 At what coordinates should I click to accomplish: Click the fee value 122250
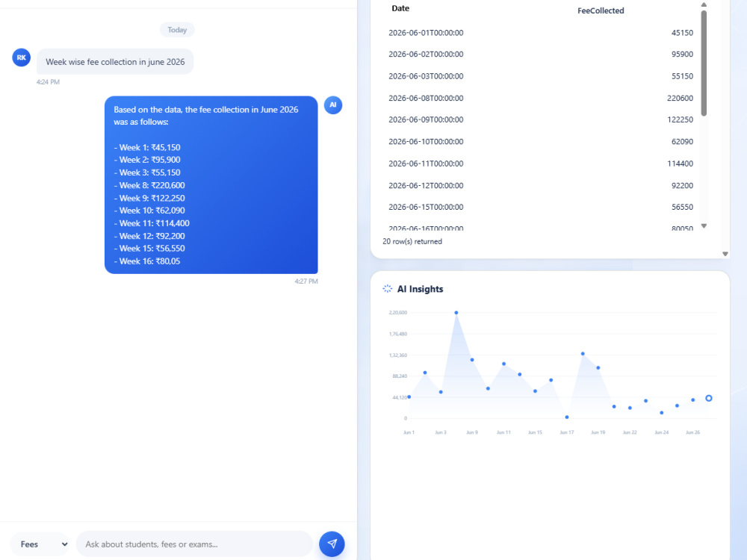tap(680, 119)
